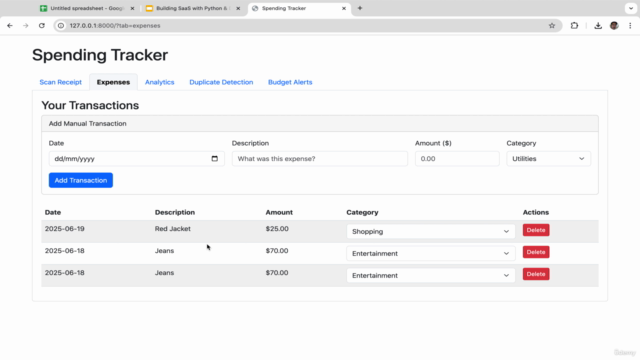Open the date picker calendar icon
640x360 pixels.
(x=215, y=158)
